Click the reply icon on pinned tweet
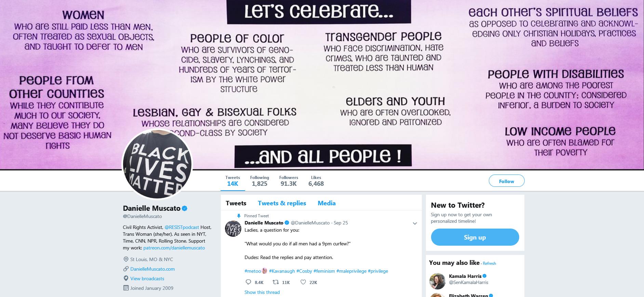Screen dimensions: 644x297 click(x=249, y=282)
